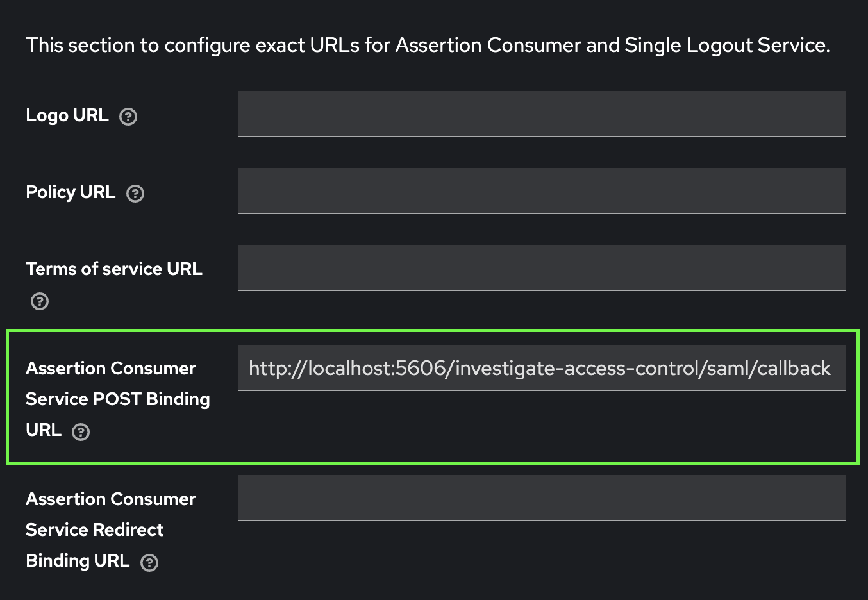Viewport: 868px width, 600px height.
Task: Select the field containing the localhost callback URL
Action: coord(542,368)
